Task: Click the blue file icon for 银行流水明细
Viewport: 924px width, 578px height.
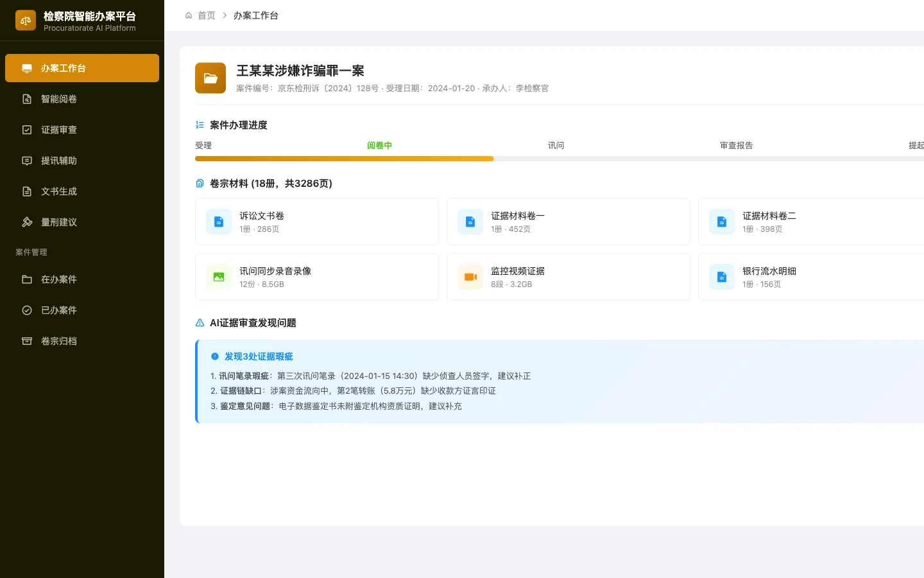Action: [722, 277]
